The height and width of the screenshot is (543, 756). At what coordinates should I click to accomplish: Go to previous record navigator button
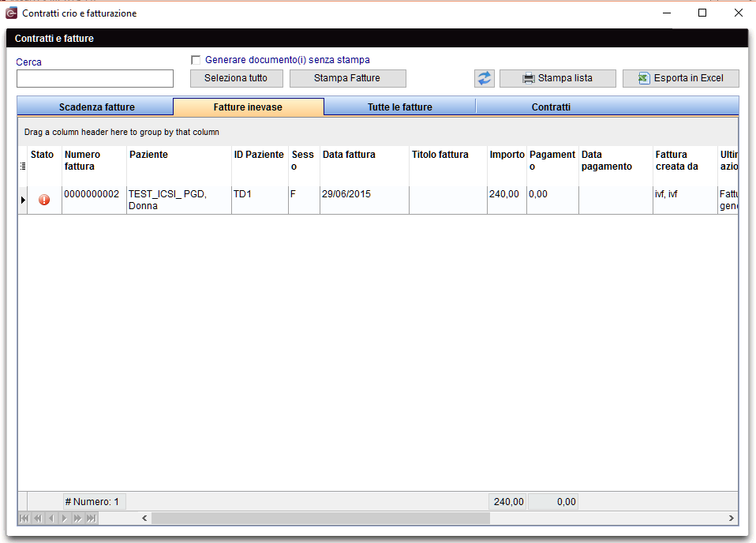click(51, 519)
